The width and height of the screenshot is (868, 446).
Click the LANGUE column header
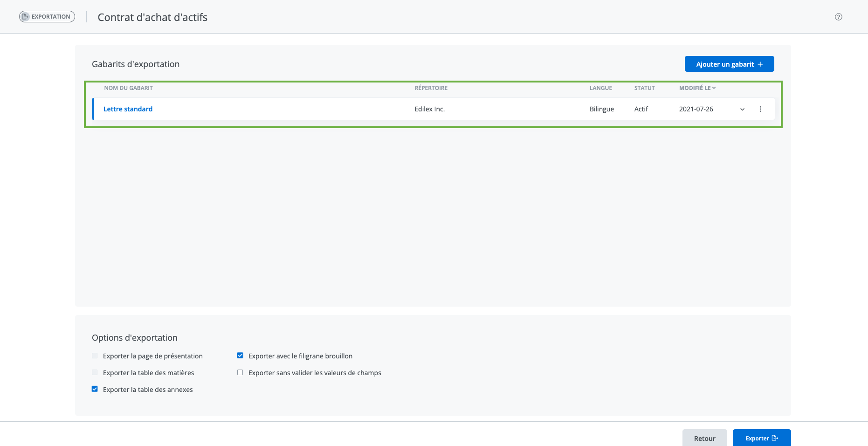click(600, 88)
